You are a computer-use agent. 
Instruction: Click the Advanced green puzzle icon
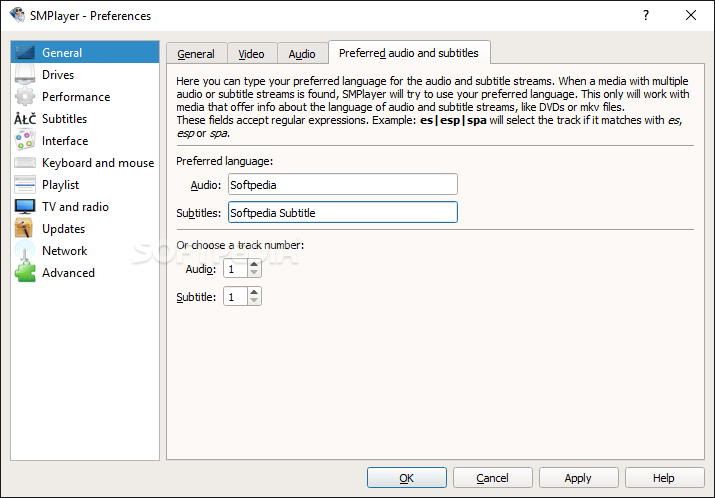25,272
